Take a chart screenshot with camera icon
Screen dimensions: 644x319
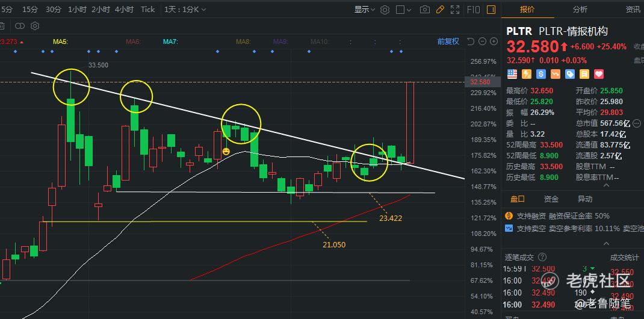[x=425, y=10]
